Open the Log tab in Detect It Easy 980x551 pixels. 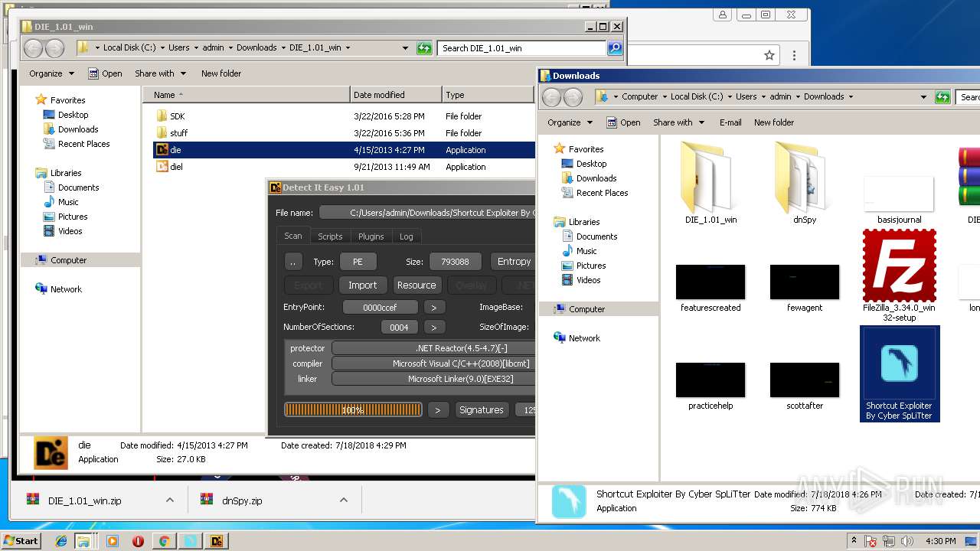(407, 236)
